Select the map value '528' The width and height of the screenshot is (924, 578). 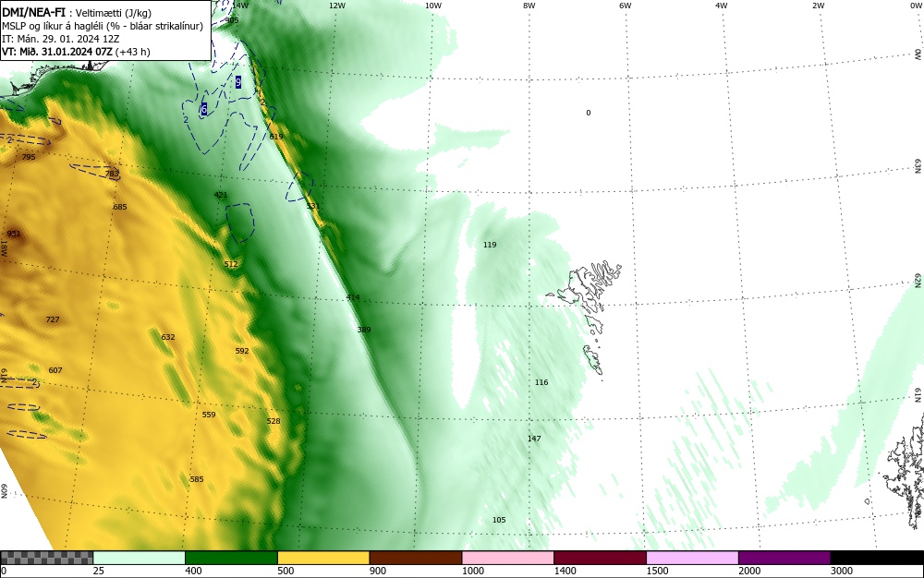[x=274, y=421]
